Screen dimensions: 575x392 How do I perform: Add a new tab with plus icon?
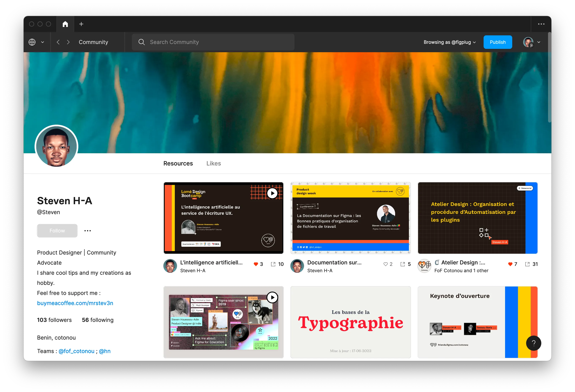click(x=81, y=24)
